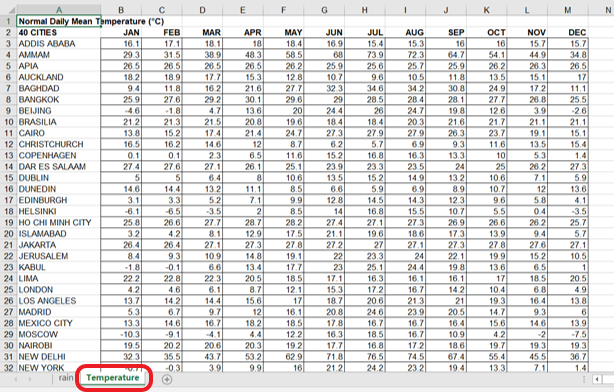The image size is (614, 392).
Task: Select the BEIJING city cell
Action: 59,111
